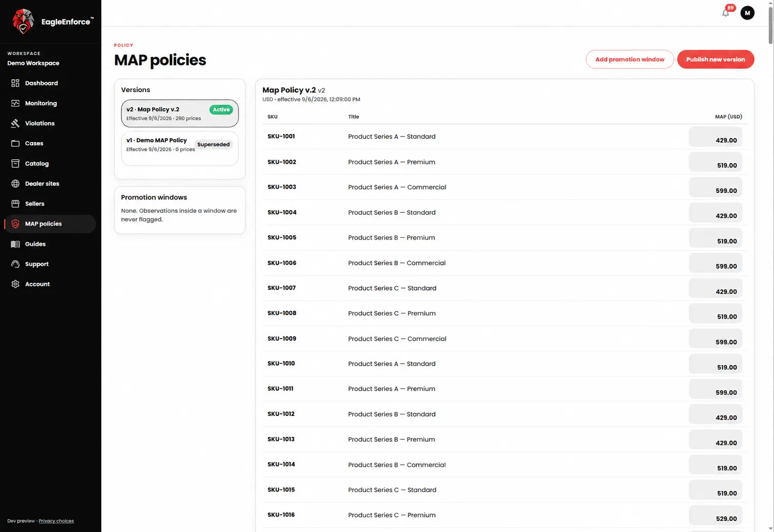This screenshot has width=774, height=532.
Task: Click the Monitoring chart icon
Action: coord(15,103)
